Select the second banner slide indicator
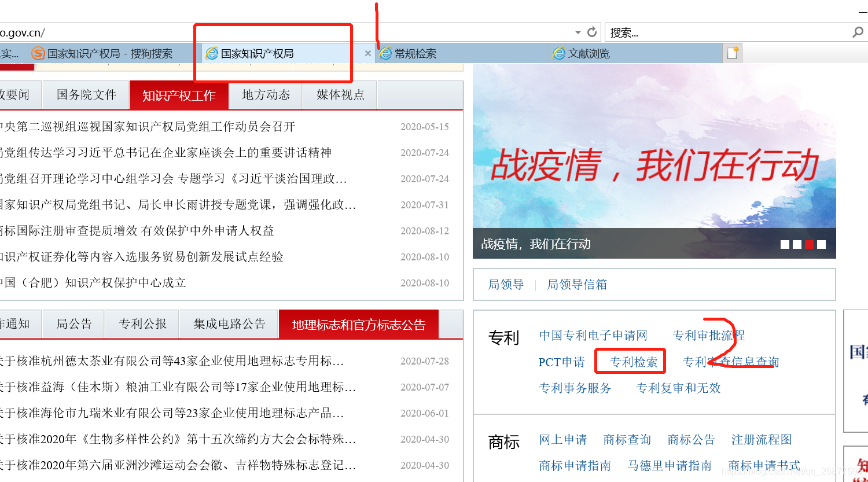The image size is (868, 482). click(x=797, y=244)
